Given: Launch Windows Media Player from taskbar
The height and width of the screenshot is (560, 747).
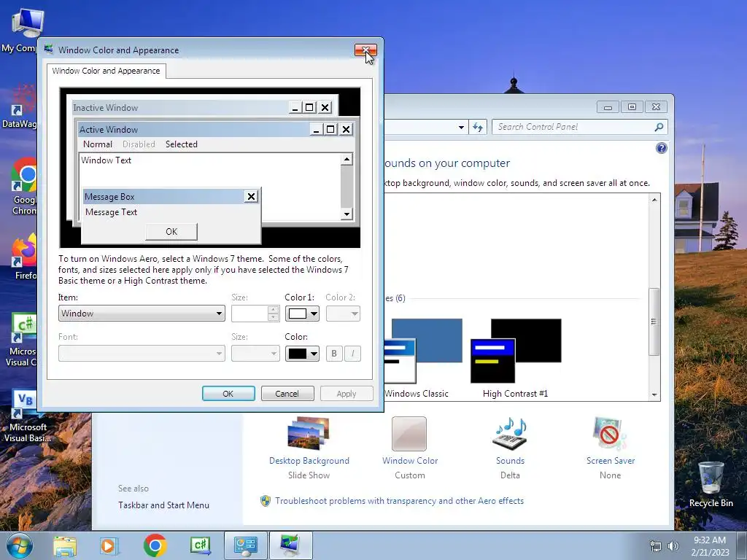Looking at the screenshot, I should click(x=109, y=545).
